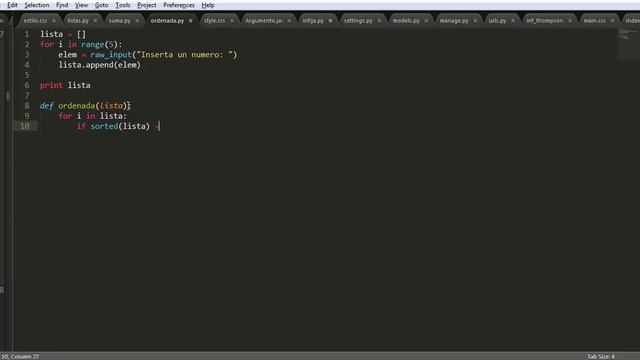Click the 'sorted(lista)' call
Viewport: 640px width, 360px height.
point(120,126)
